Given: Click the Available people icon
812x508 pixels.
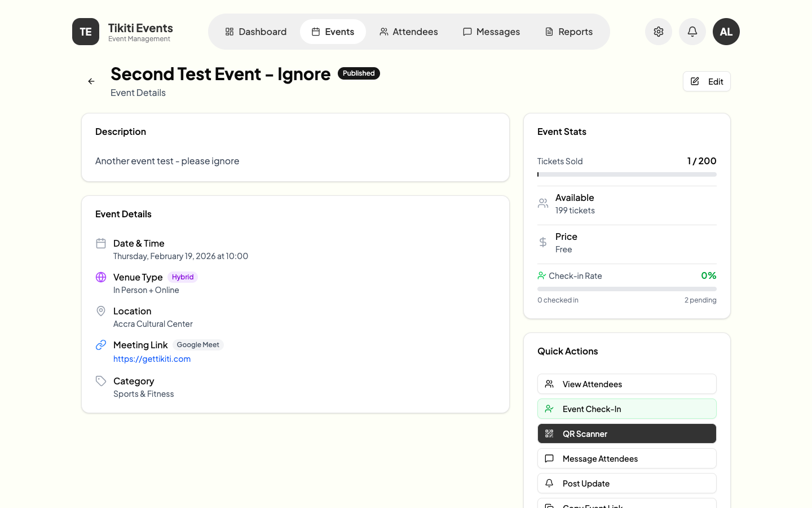Looking at the screenshot, I should 543,203.
